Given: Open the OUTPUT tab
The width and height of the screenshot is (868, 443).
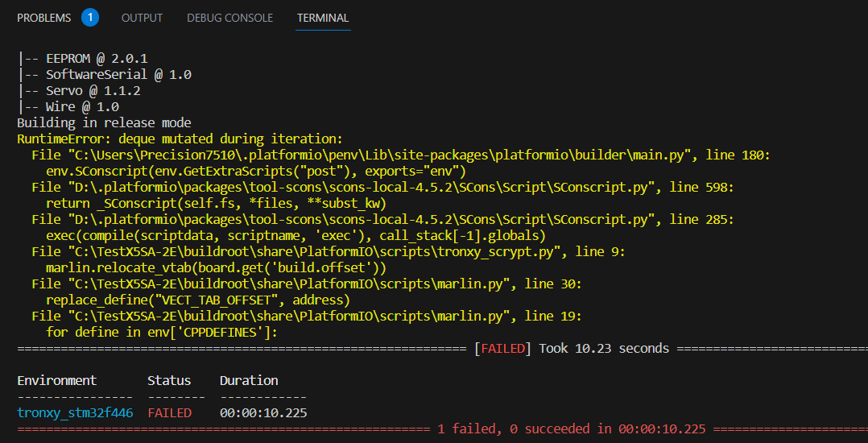Looking at the screenshot, I should tap(142, 18).
